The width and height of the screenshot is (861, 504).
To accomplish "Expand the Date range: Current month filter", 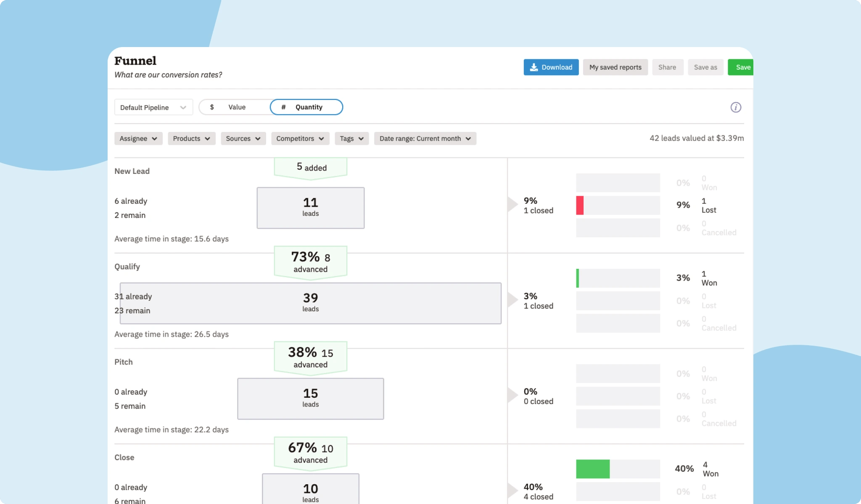I will (425, 138).
